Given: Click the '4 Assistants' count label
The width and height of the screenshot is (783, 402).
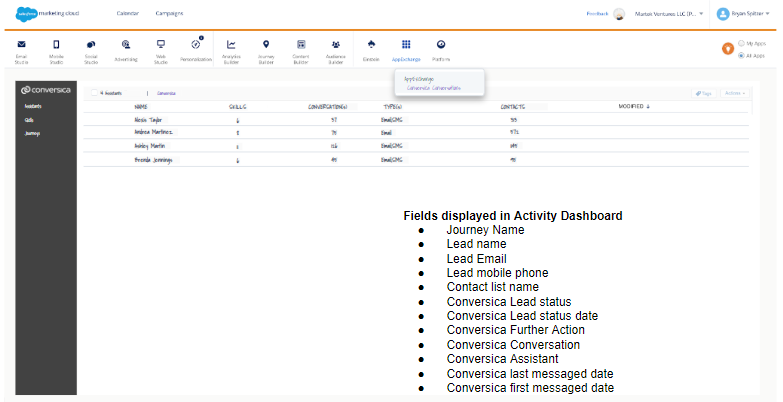Looking at the screenshot, I should (x=111, y=93).
